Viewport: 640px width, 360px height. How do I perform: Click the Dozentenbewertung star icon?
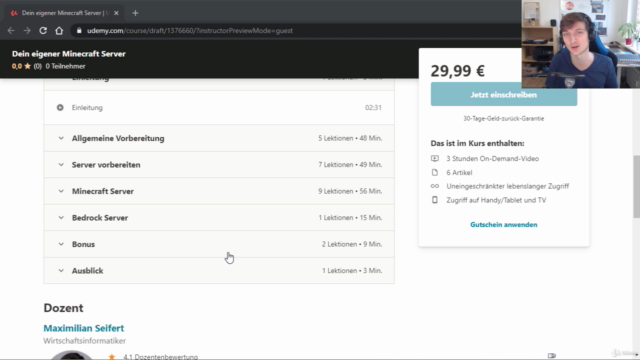pyautogui.click(x=112, y=357)
